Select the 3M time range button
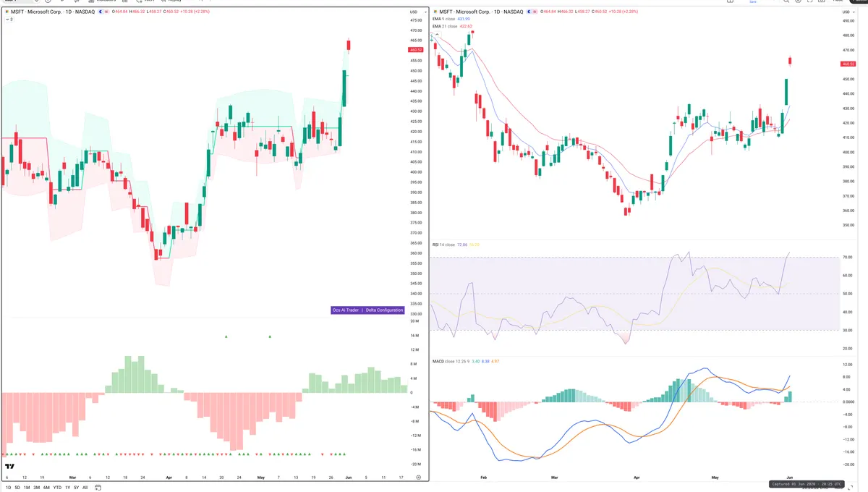This screenshot has height=492, width=868. coord(37,488)
